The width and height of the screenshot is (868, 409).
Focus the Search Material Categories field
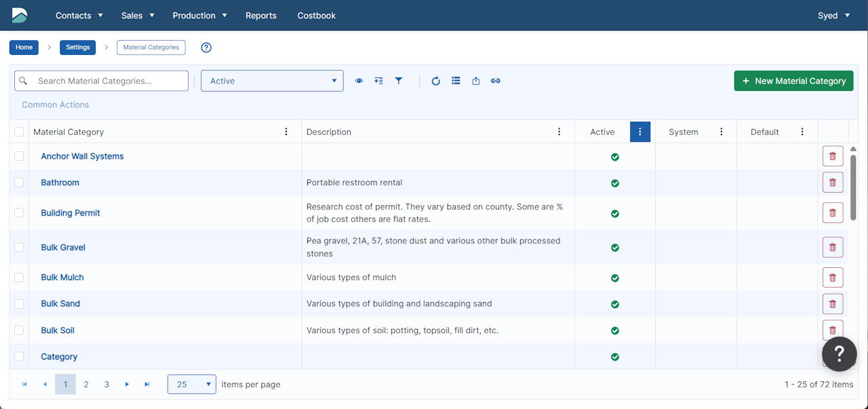point(110,81)
